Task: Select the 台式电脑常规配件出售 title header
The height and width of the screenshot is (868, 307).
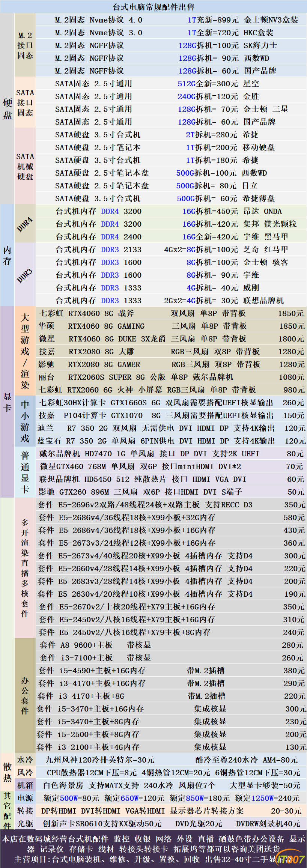Action: pos(153,7)
